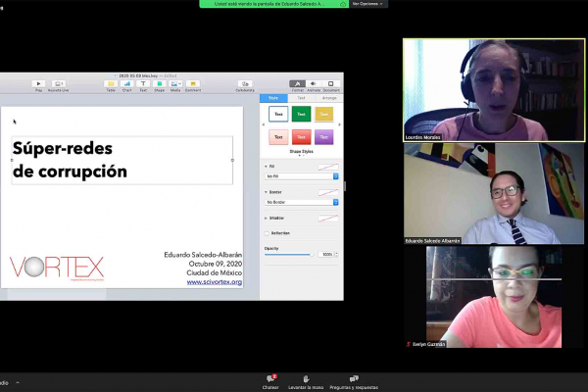Click the Opacity stepper arrows

(x=336, y=255)
